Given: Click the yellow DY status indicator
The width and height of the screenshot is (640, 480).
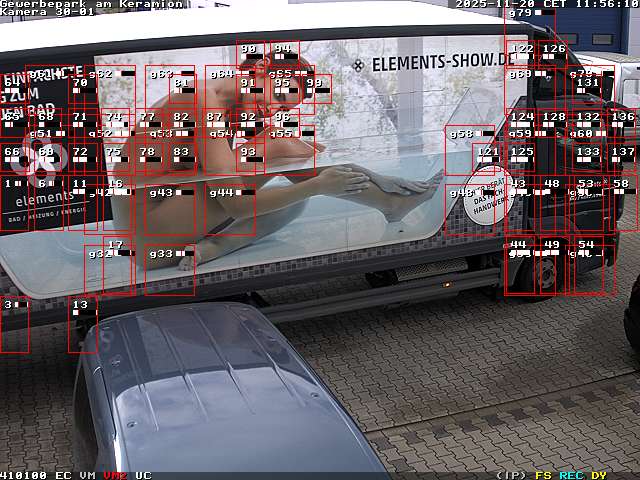Looking at the screenshot, I should 598,475.
